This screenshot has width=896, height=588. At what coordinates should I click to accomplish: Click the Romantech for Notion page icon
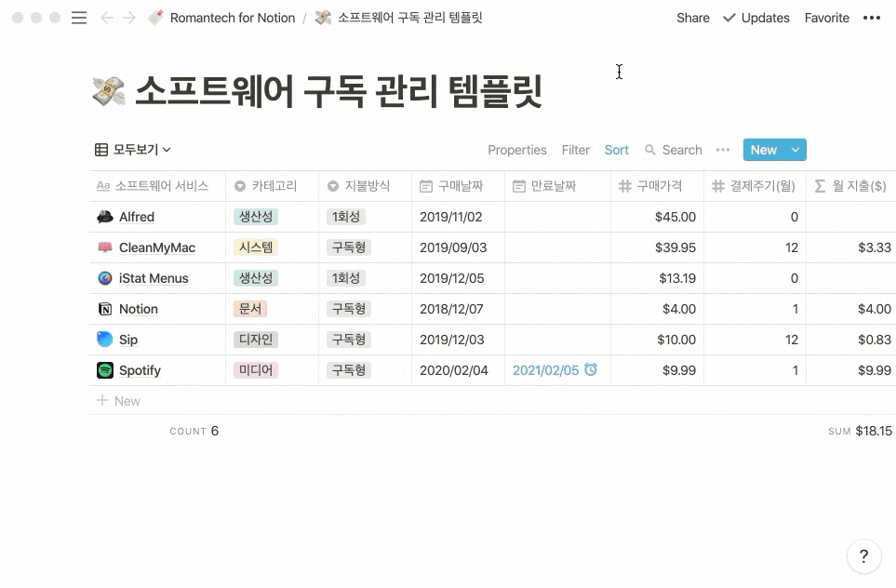pos(155,18)
